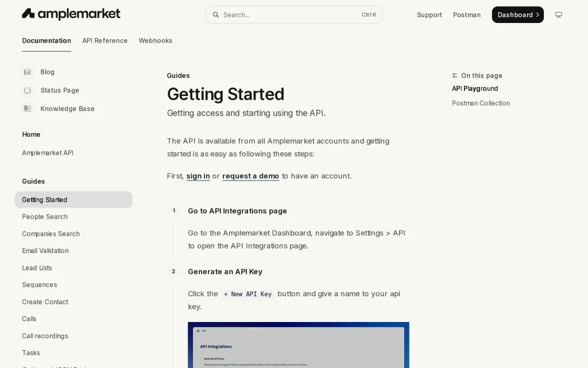
Task: Toggle the theme monitor icon
Action: click(x=558, y=14)
